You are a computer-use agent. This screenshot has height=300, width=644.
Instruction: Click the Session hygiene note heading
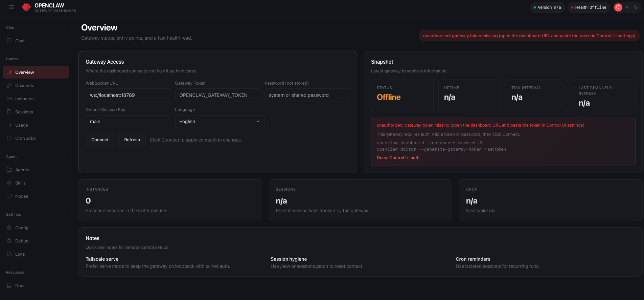pos(289,259)
